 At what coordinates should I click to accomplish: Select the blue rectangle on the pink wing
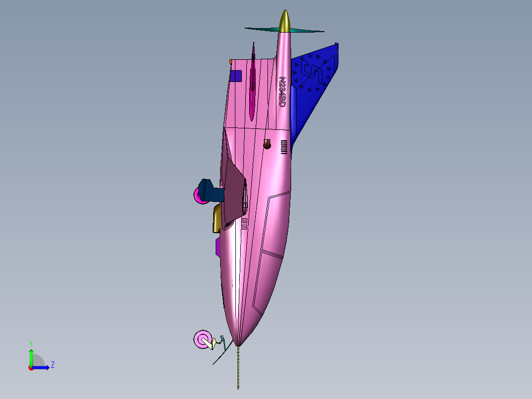[x=236, y=76]
